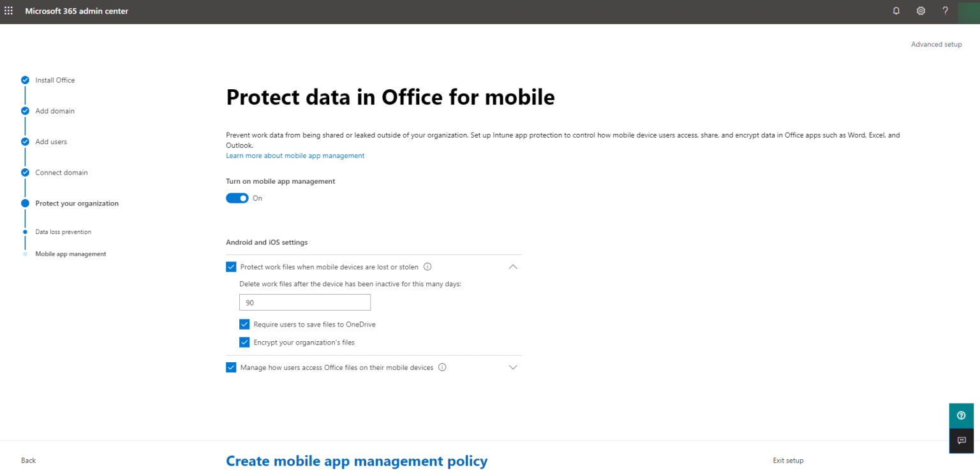Click the Back button
The height and width of the screenshot is (470, 980).
[x=29, y=460]
